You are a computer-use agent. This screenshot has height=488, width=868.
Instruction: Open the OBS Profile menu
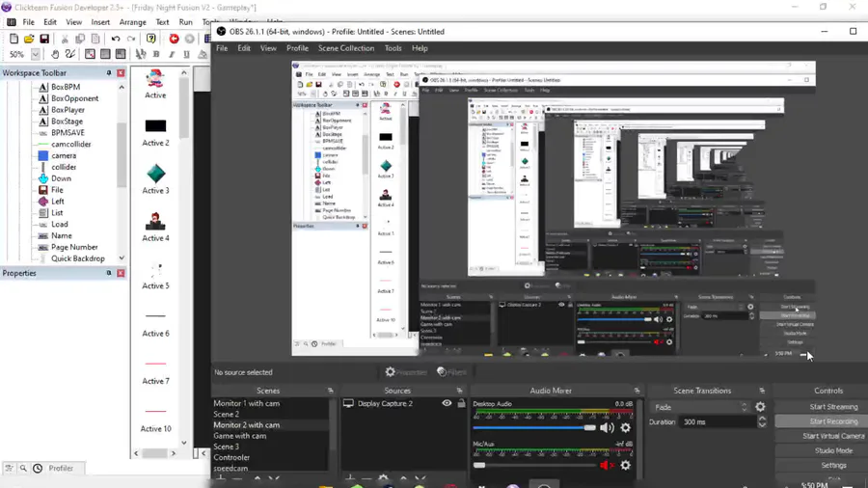click(x=297, y=48)
